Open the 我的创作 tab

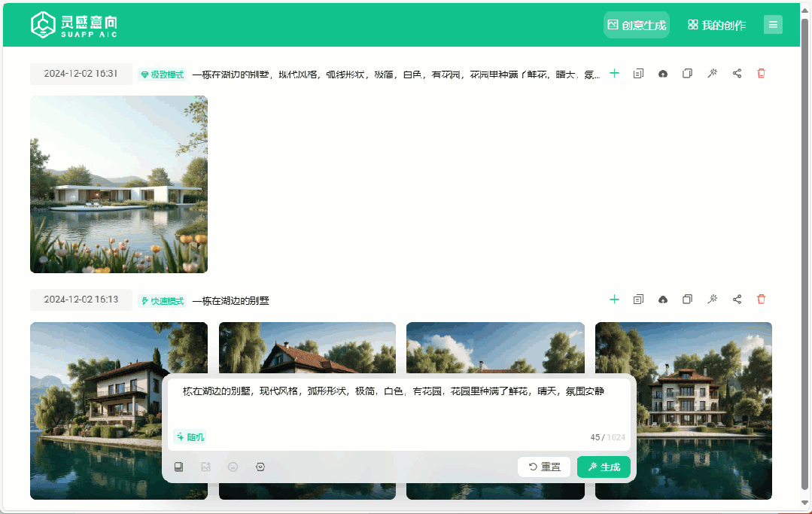pos(716,25)
